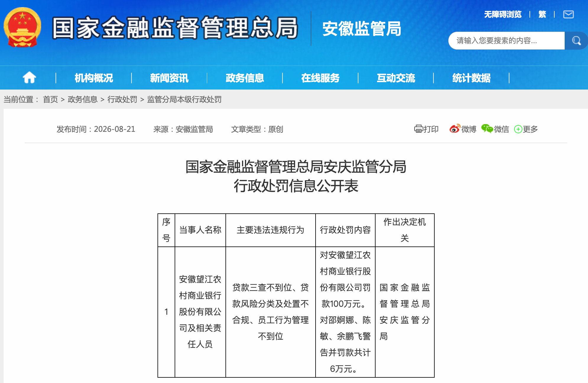Viewport: 588px width, 383px height.
Task: Click the 安徽监管局 header text
Action: click(x=362, y=29)
